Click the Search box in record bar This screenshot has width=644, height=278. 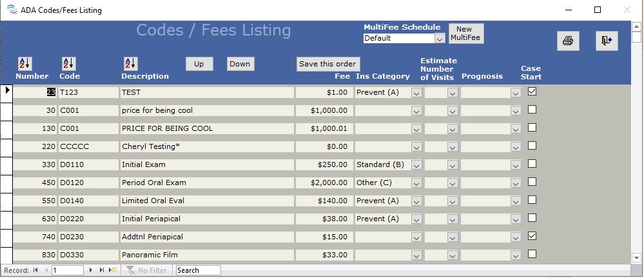pos(198,270)
